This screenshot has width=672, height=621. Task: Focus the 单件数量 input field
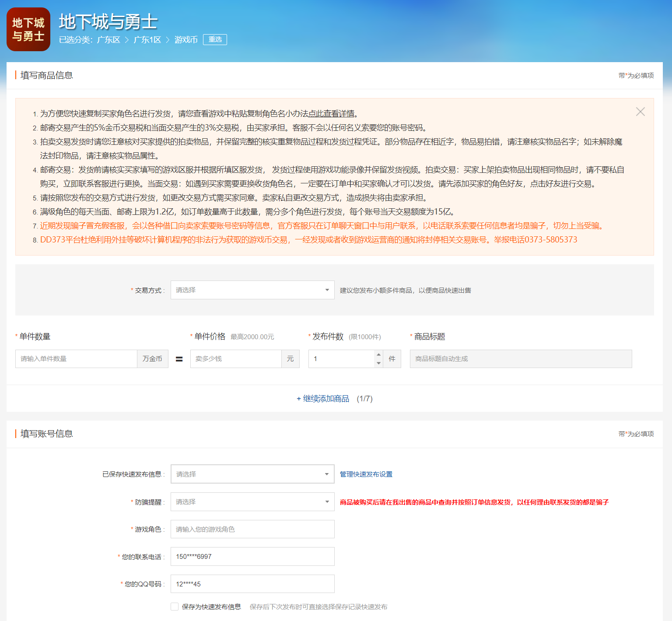[76, 359]
